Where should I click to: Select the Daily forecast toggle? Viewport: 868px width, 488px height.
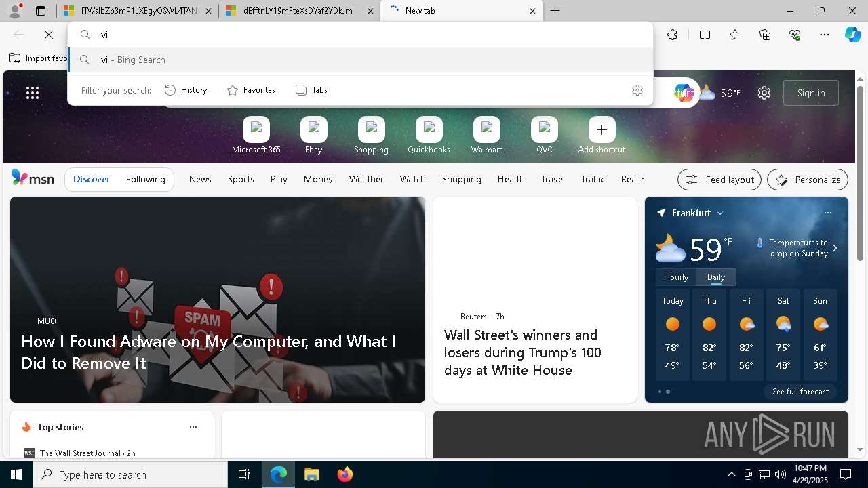[716, 277]
